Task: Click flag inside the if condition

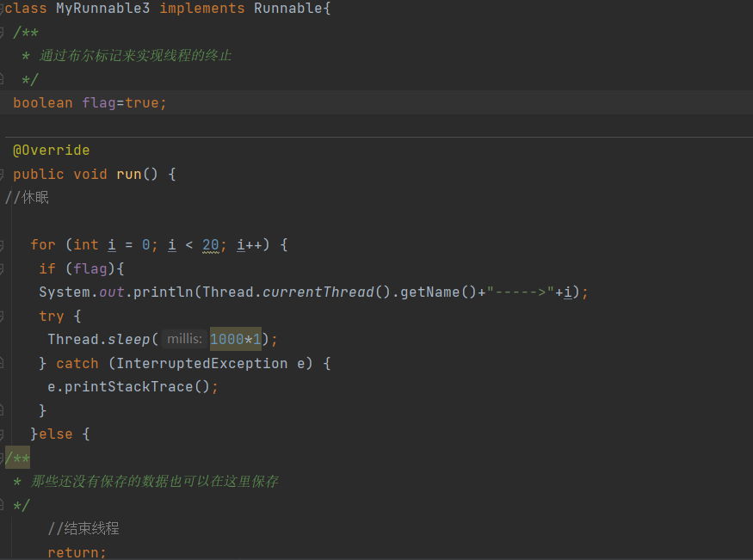Action: coord(90,268)
